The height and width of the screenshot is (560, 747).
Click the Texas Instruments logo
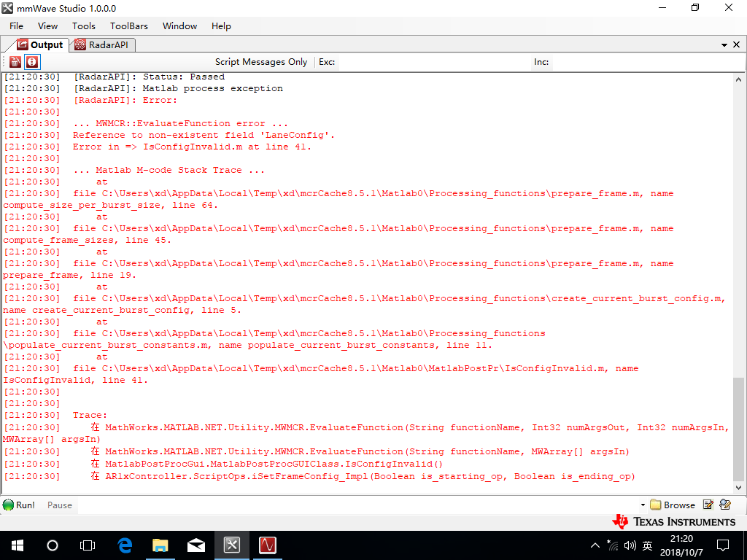click(x=673, y=522)
